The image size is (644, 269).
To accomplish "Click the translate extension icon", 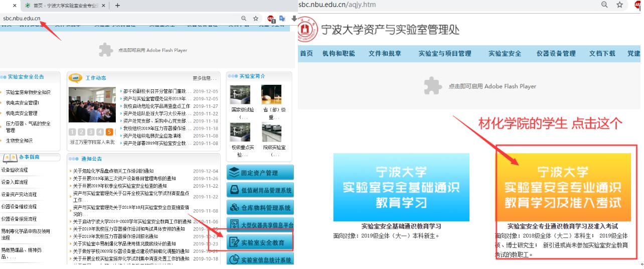I will pos(281,19).
